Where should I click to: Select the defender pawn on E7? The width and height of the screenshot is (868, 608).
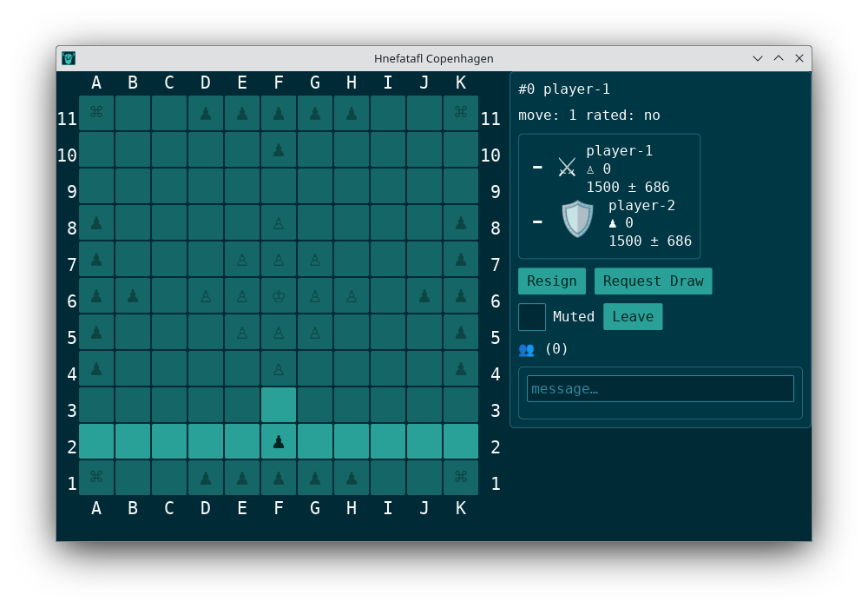pyautogui.click(x=242, y=261)
